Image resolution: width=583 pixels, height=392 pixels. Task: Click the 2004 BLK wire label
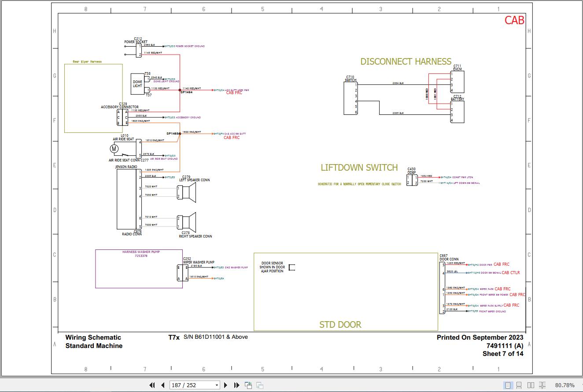click(398, 83)
